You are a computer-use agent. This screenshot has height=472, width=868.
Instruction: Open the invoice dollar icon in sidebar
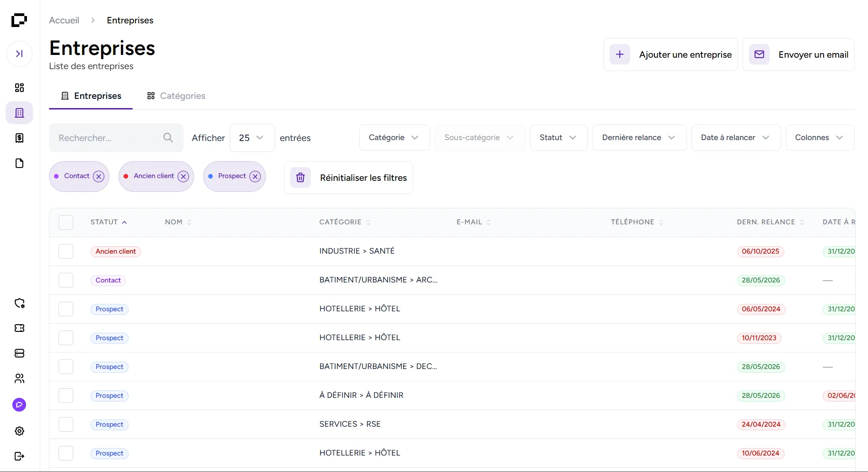19,138
